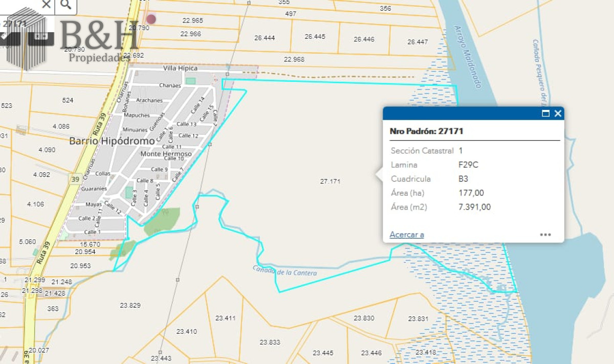The image size is (614, 364).
Task: Click the pink dot map marker
Action: (151, 19)
